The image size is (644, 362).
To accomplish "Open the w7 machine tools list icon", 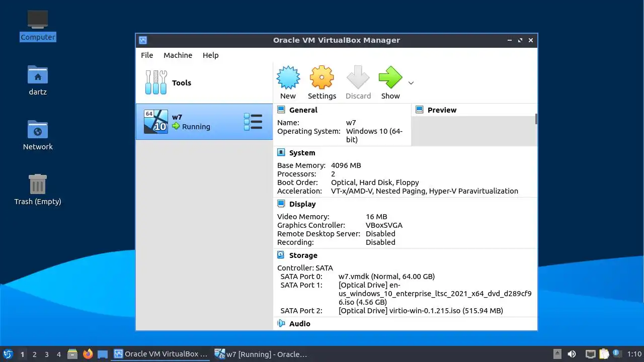I will 253,122.
